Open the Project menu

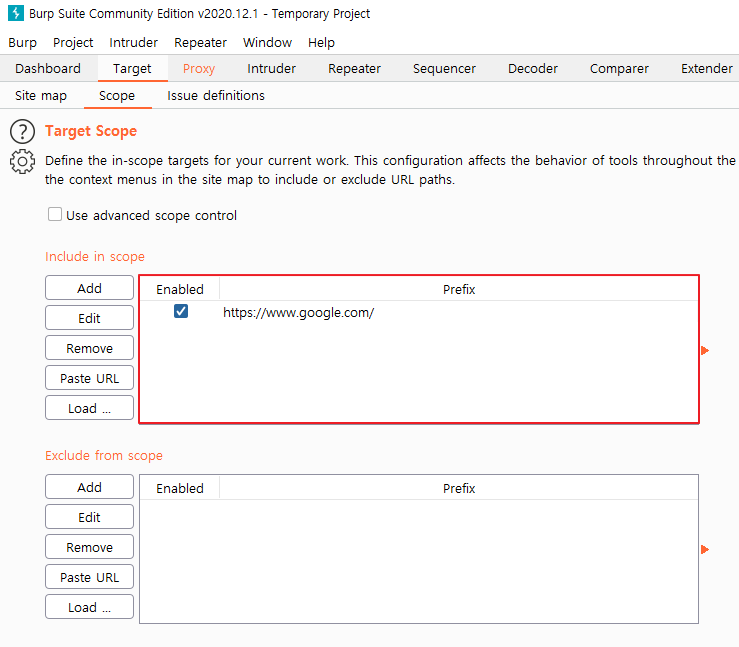point(73,42)
